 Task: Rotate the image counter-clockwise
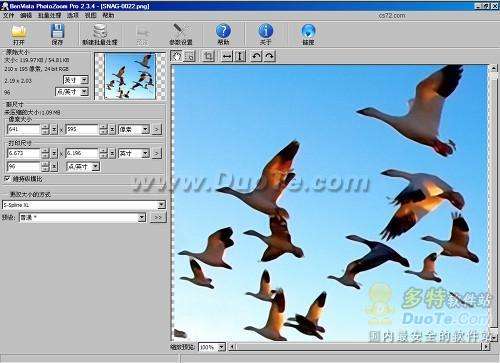256,56
